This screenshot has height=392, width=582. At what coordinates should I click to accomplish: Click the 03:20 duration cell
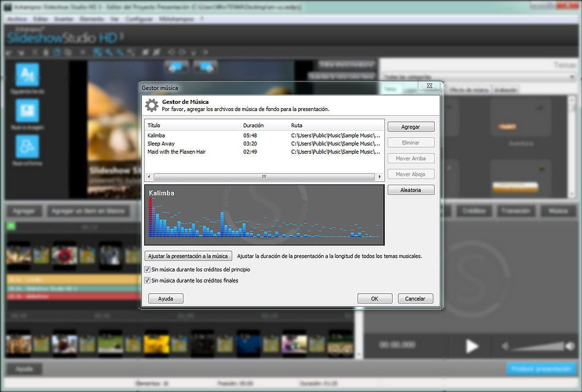point(250,144)
